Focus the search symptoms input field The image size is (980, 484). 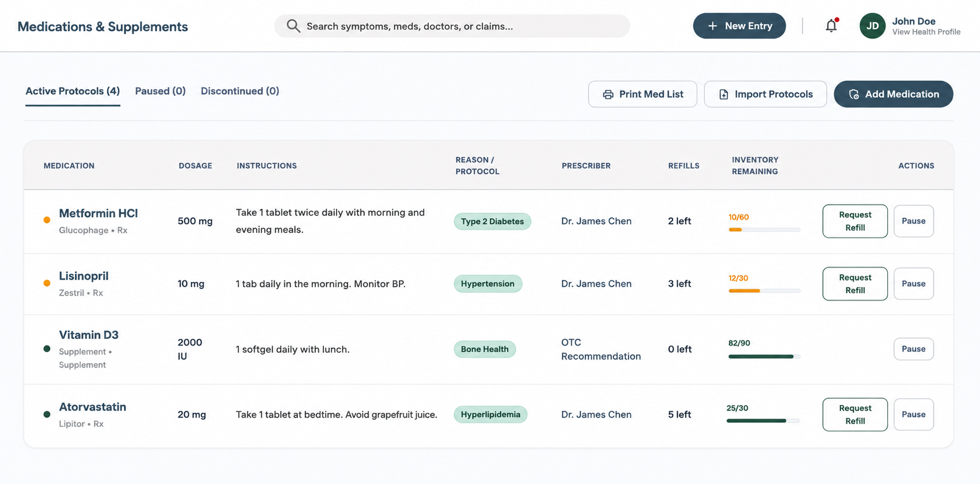452,26
